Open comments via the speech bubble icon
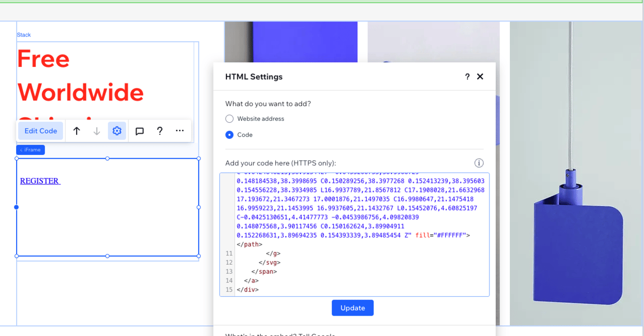This screenshot has height=336, width=644. tap(140, 131)
